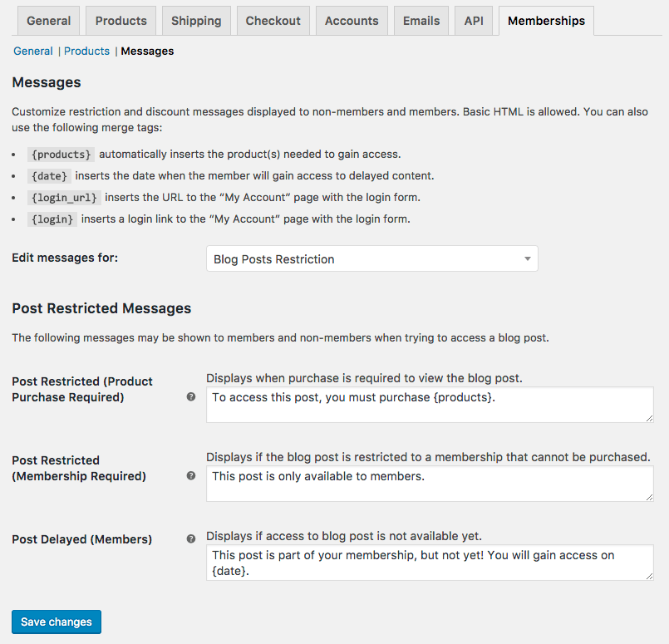
Task: Select the Emails tab
Action: coord(421,21)
